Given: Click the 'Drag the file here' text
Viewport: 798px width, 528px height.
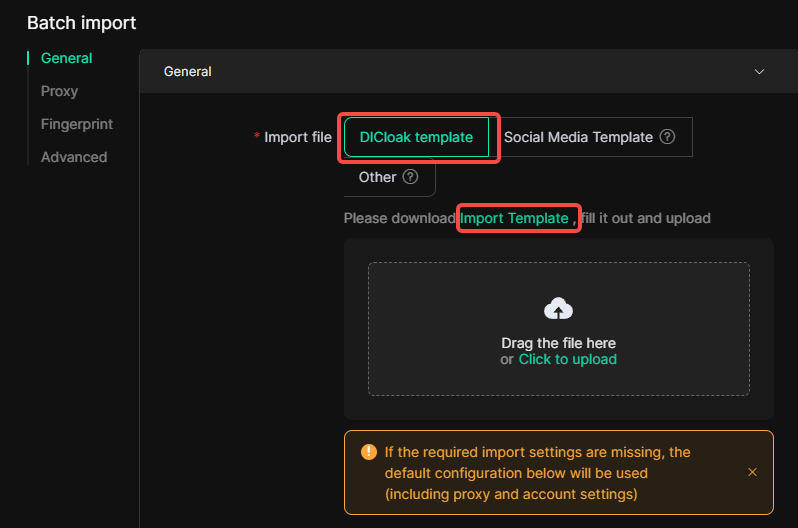Looking at the screenshot, I should [558, 343].
